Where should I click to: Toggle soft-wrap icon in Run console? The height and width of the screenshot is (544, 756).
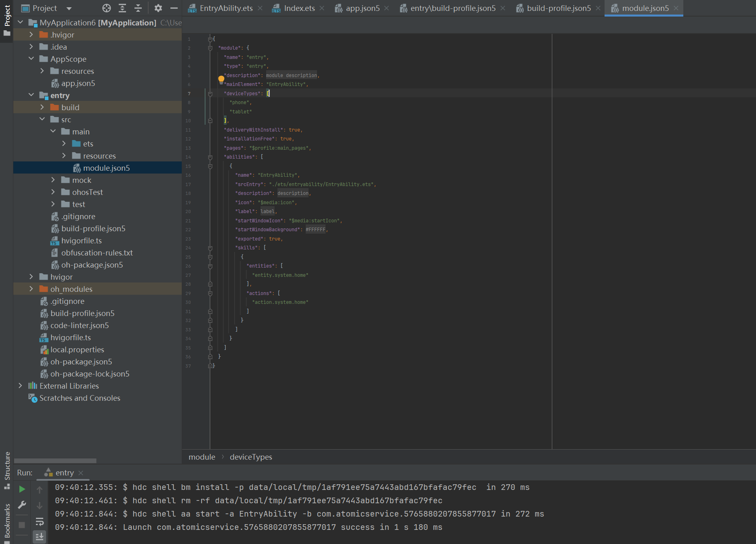point(40,521)
